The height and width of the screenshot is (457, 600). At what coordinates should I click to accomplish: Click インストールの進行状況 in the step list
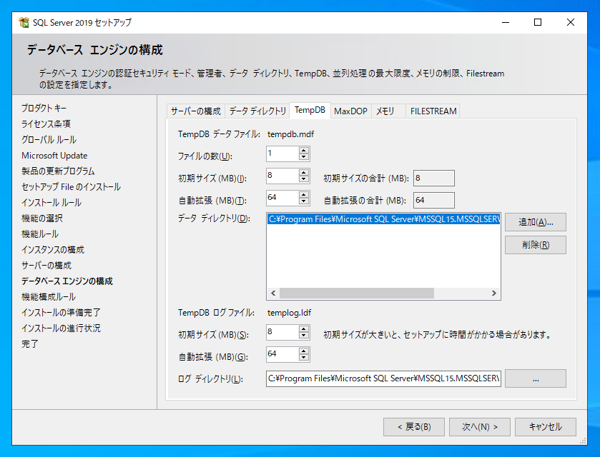tap(61, 328)
